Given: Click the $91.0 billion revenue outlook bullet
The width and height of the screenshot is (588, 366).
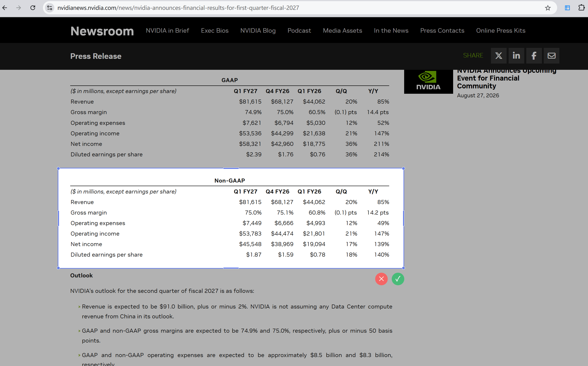Looking at the screenshot, I should click(x=237, y=311).
